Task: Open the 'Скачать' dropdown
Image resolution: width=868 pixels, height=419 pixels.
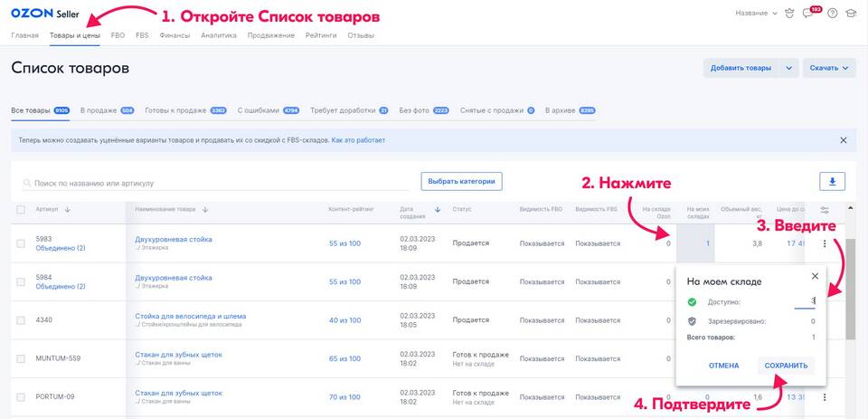Action: click(830, 68)
